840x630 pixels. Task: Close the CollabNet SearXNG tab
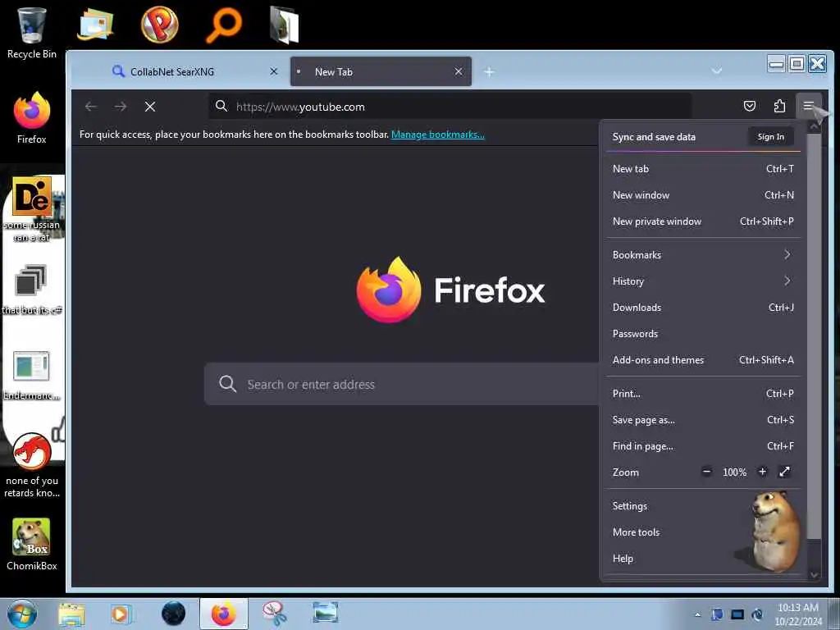(x=274, y=71)
